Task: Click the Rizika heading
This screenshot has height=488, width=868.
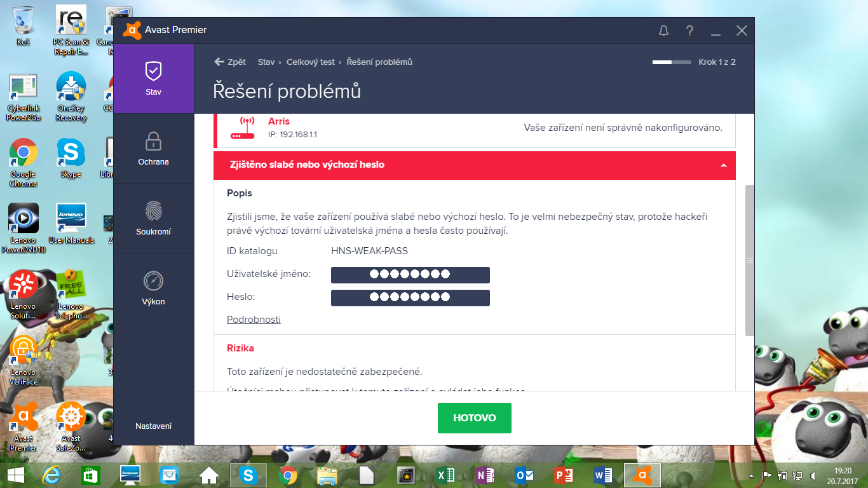Action: [x=240, y=348]
